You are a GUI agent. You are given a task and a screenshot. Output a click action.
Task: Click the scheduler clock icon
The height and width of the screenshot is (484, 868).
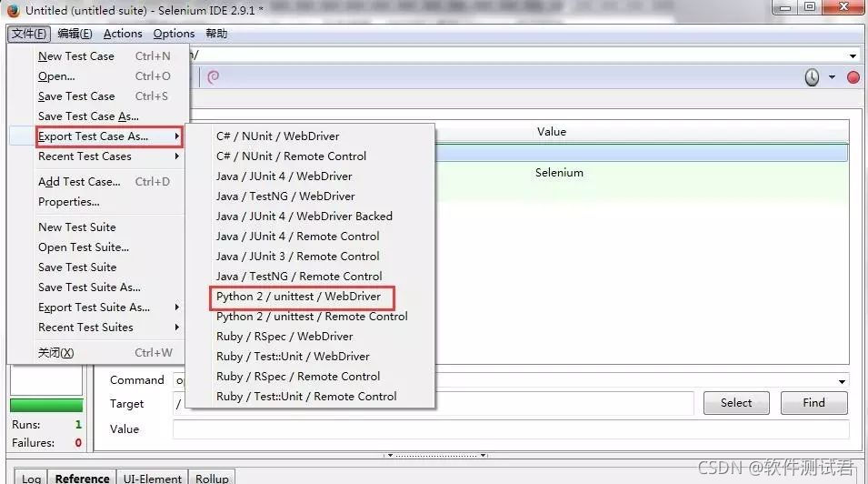click(812, 77)
